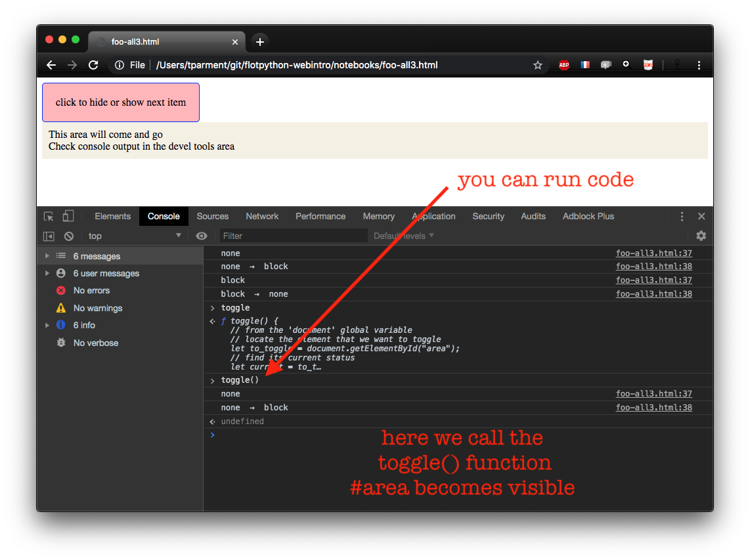Bookmark this page with star icon
The height and width of the screenshot is (560, 750).
[x=538, y=65]
